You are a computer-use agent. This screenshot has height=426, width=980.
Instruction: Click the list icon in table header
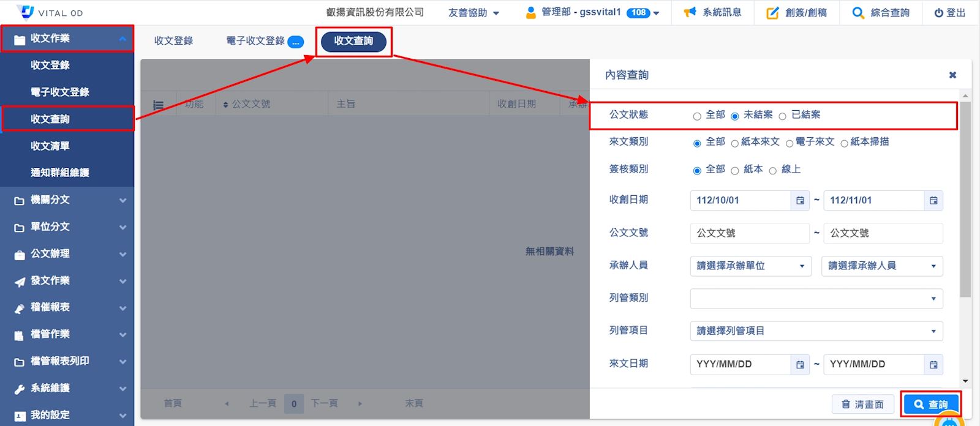click(x=158, y=105)
